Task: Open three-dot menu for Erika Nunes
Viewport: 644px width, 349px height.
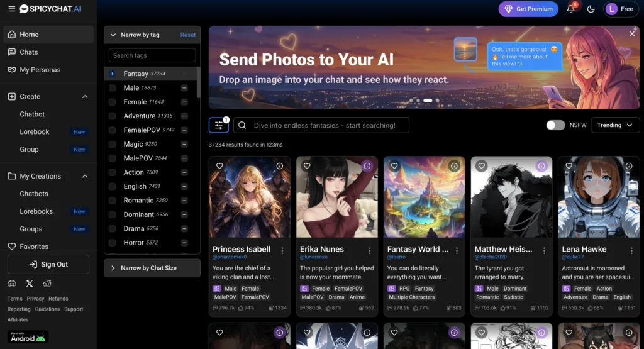Action: click(370, 250)
